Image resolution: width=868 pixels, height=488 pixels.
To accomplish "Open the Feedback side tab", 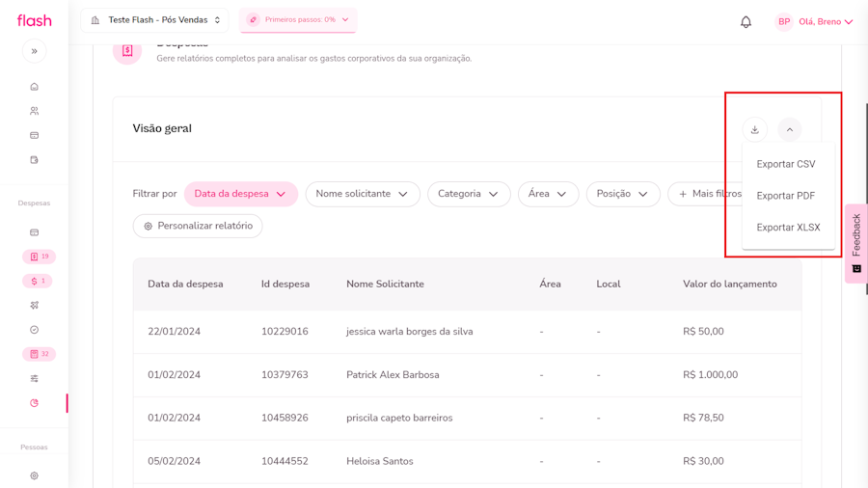I will (855, 243).
